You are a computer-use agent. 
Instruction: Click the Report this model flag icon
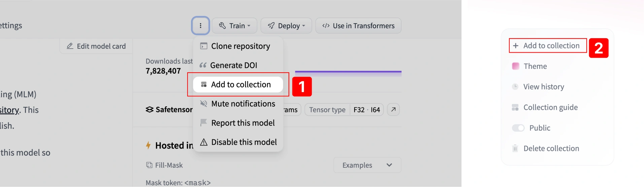pyautogui.click(x=204, y=123)
